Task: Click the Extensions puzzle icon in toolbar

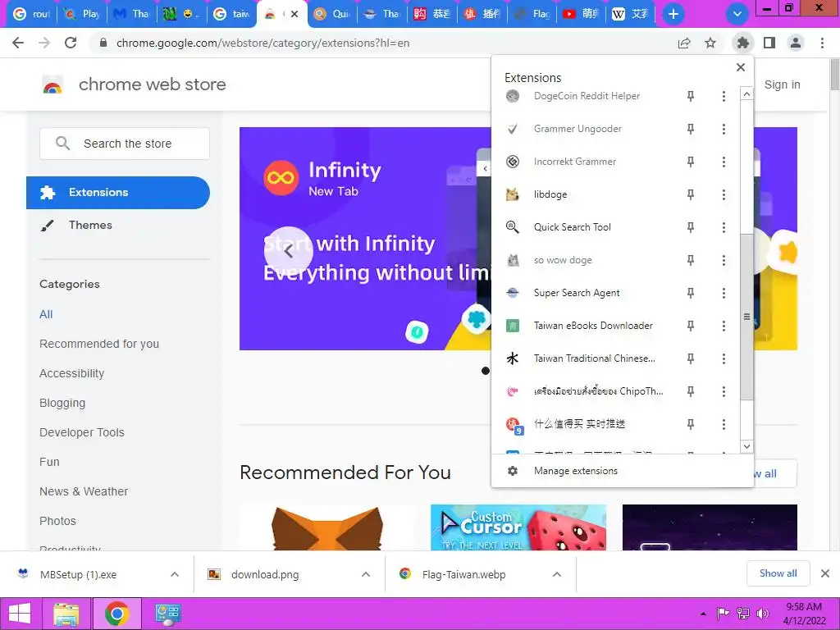Action: (742, 43)
